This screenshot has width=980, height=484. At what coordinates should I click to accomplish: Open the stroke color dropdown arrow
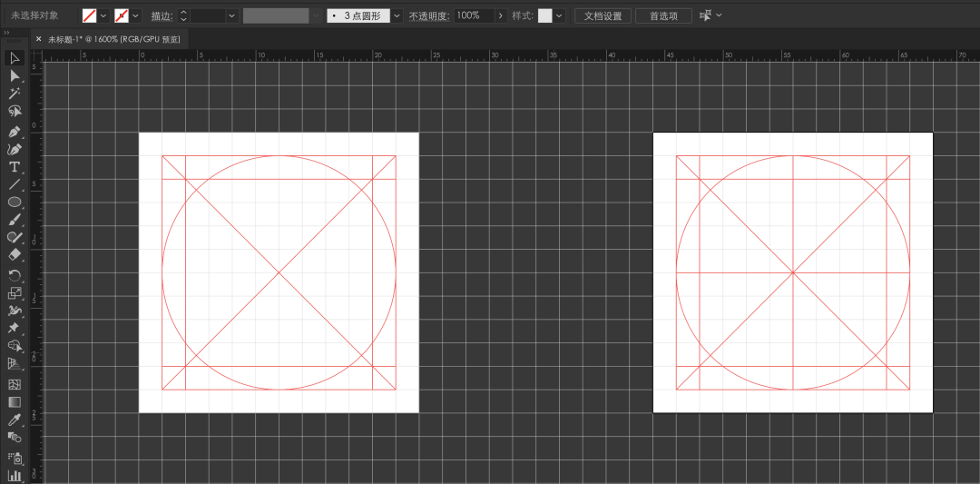coord(135,15)
